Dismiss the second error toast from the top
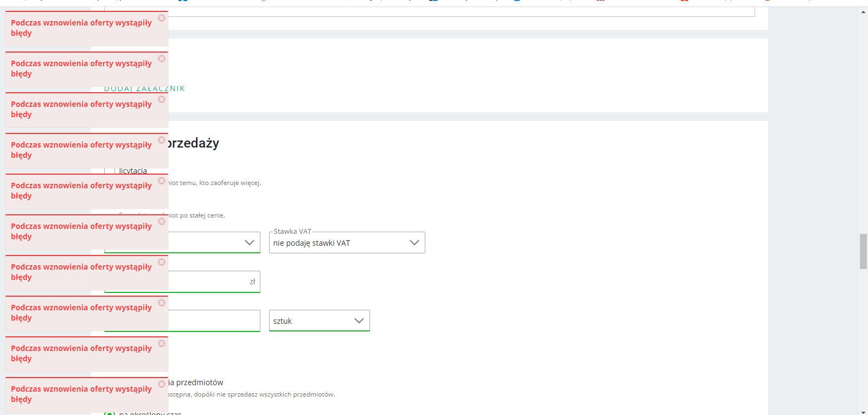Viewport: 868px width, 415px height. point(162,59)
